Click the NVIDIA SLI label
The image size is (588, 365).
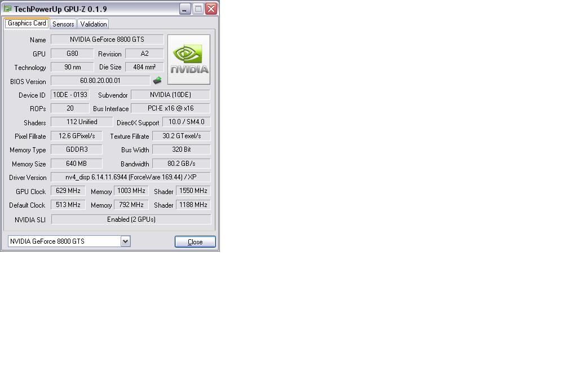tap(30, 220)
